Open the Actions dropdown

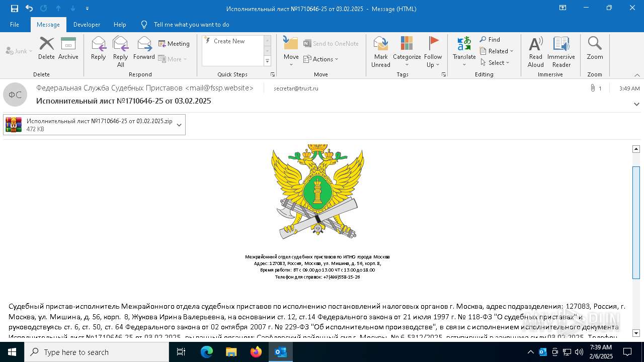321,59
